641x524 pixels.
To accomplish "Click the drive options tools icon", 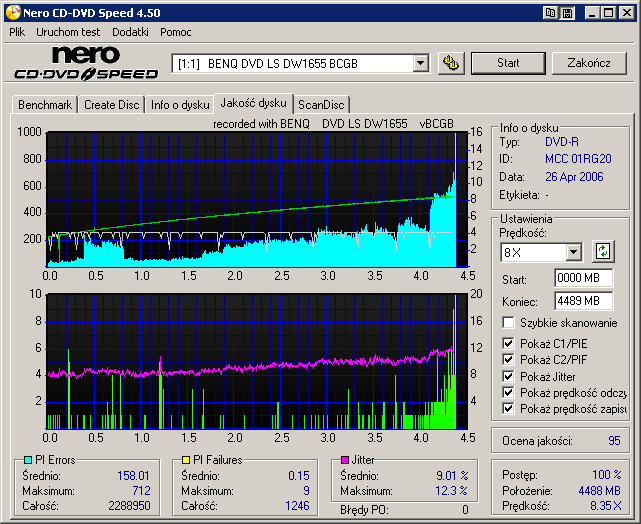I will pyautogui.click(x=451, y=63).
